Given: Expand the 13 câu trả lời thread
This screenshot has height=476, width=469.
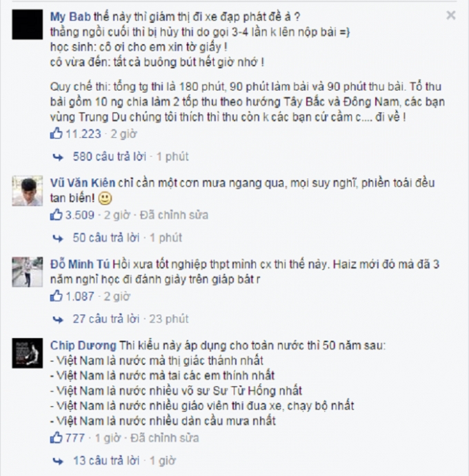Looking at the screenshot, I should (106, 461).
